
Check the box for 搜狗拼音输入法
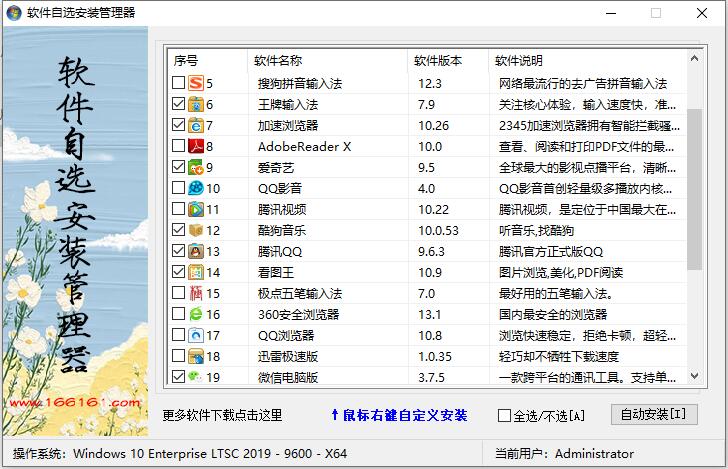coord(178,83)
